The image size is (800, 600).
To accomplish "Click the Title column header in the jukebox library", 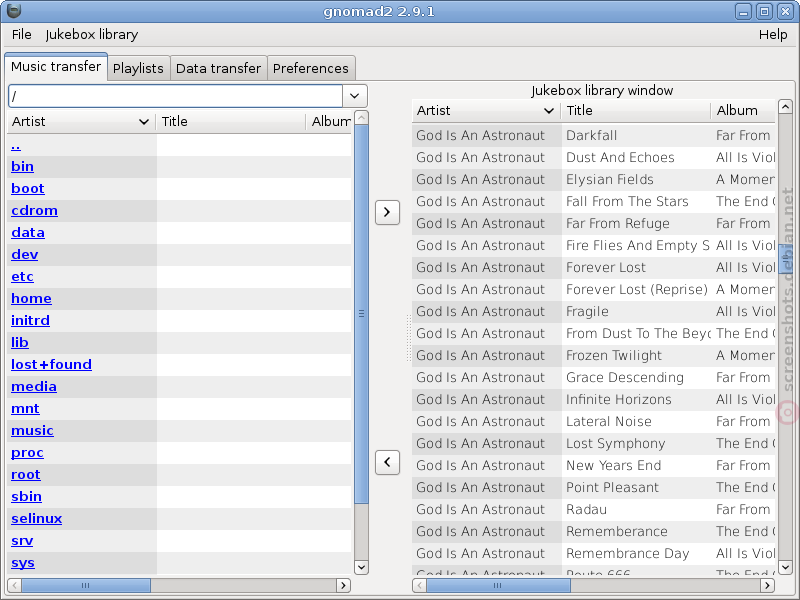I will click(635, 110).
